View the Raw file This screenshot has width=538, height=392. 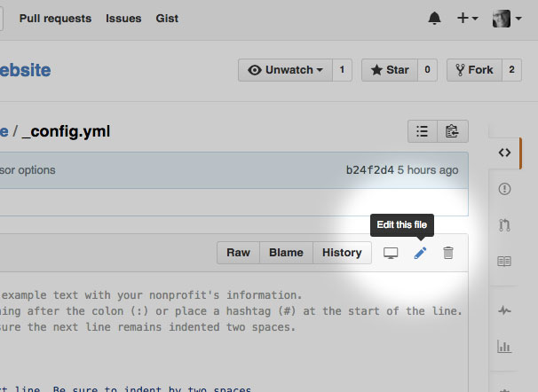coord(238,253)
